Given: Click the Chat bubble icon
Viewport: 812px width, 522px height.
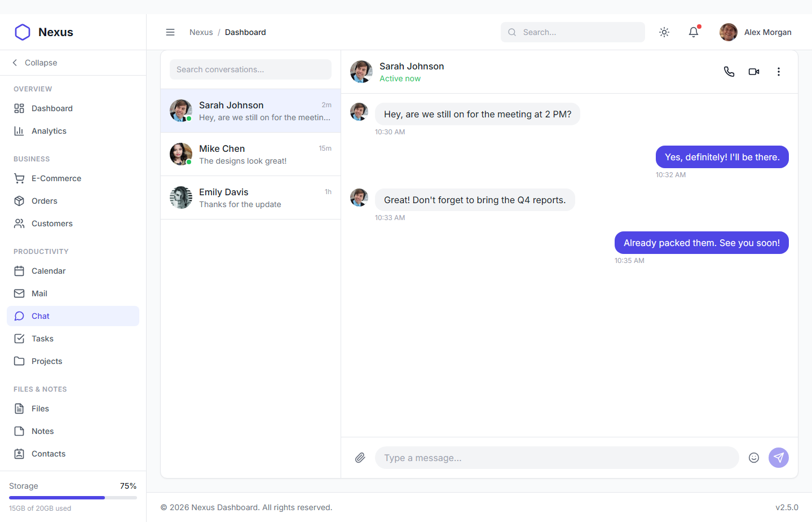Looking at the screenshot, I should coord(19,316).
